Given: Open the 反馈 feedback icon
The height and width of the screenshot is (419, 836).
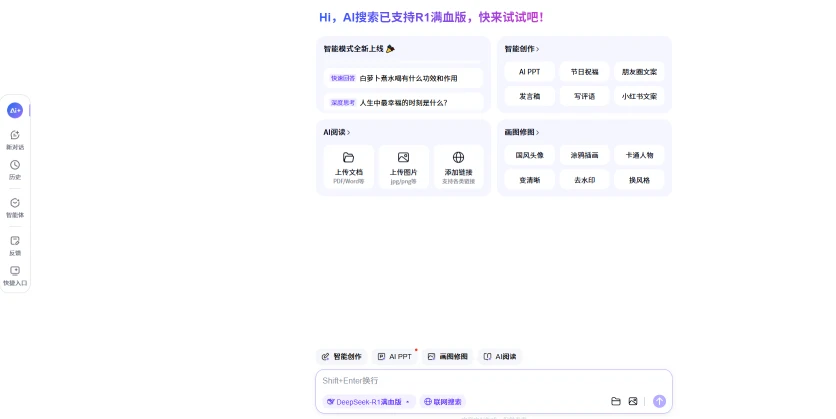Looking at the screenshot, I should pyautogui.click(x=15, y=241).
